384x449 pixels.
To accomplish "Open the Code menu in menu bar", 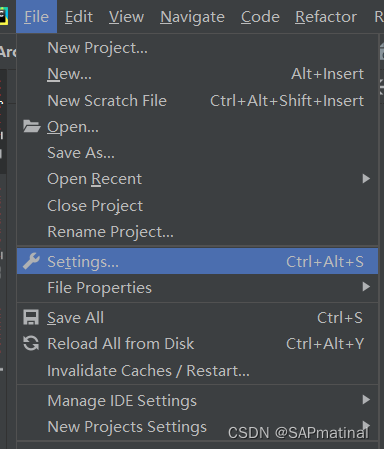I will [x=260, y=17].
